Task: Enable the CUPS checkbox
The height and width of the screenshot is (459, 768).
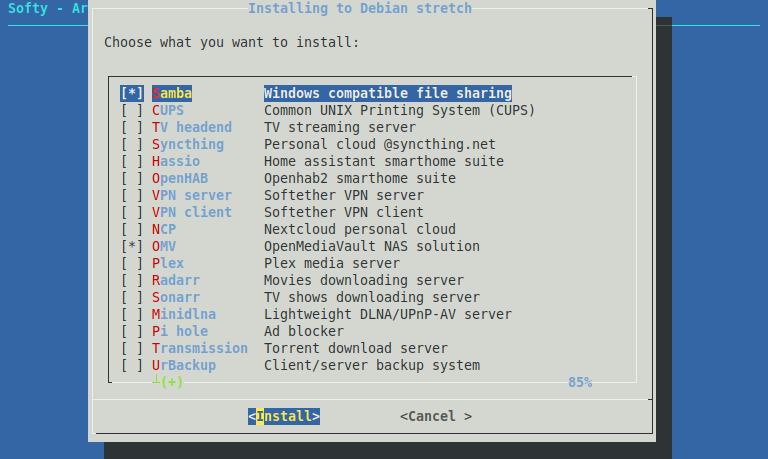Action: point(132,110)
